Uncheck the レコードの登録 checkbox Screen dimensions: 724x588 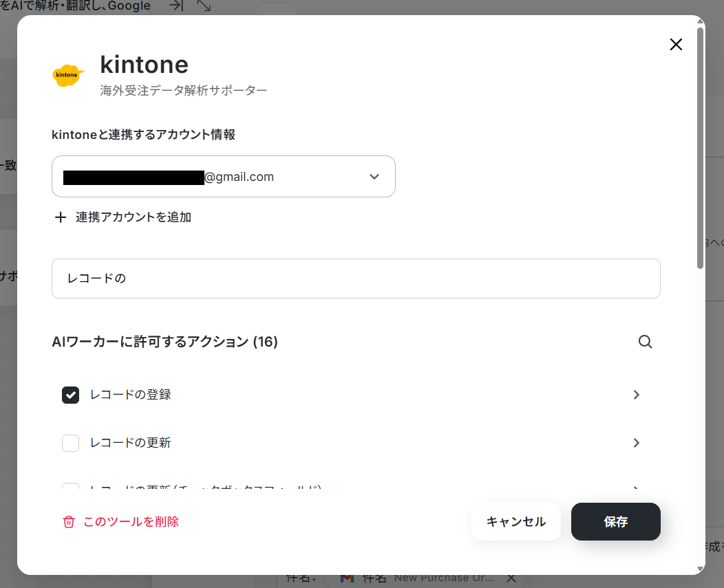click(71, 395)
